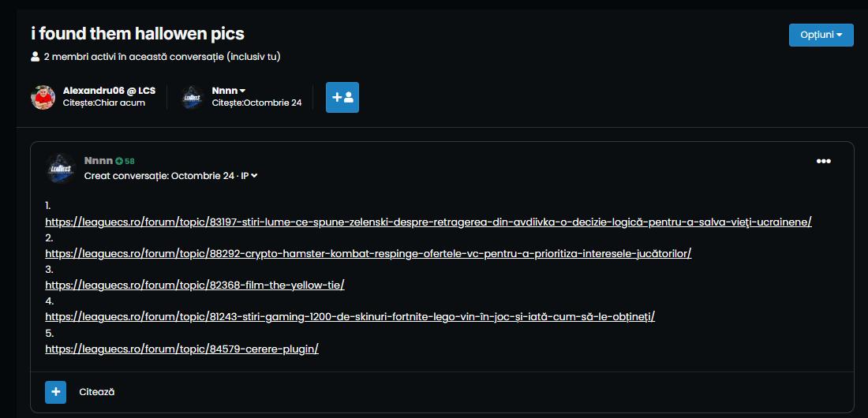868x418 pixels.
Task: Open Alexandru06 @ LCS avatar in participants
Action: tap(43, 98)
